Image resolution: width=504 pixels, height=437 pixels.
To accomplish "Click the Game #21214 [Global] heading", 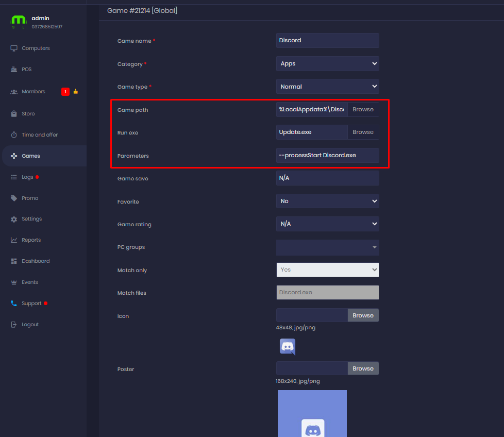I will (x=142, y=11).
